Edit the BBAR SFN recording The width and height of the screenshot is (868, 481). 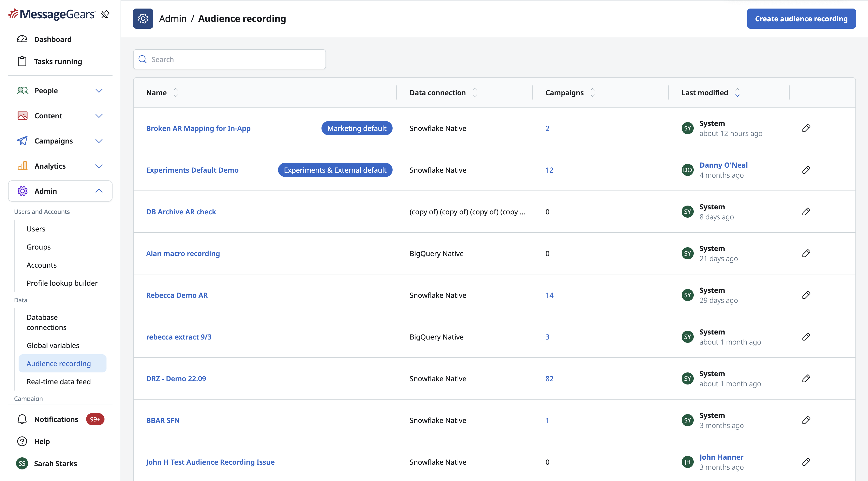[x=806, y=420]
